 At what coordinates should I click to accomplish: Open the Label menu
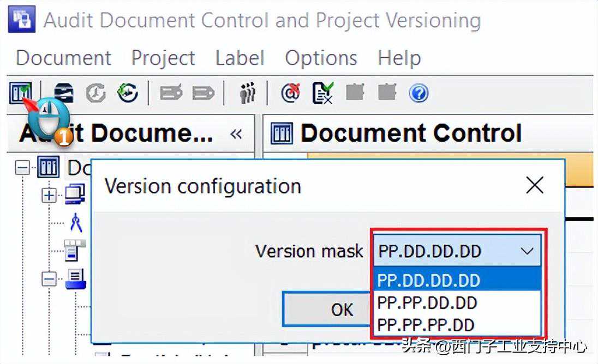pos(240,58)
